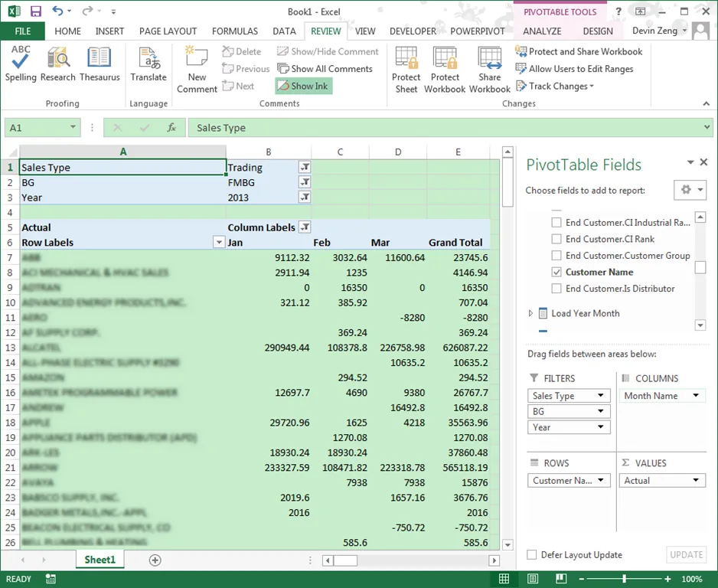The height and width of the screenshot is (588, 718).
Task: Open the Customer Na... rows field dropdown
Action: coord(600,480)
